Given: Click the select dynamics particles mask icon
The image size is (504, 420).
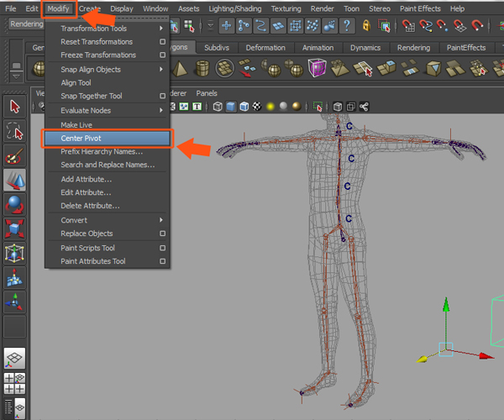Looking at the screenshot, I should 312,25.
